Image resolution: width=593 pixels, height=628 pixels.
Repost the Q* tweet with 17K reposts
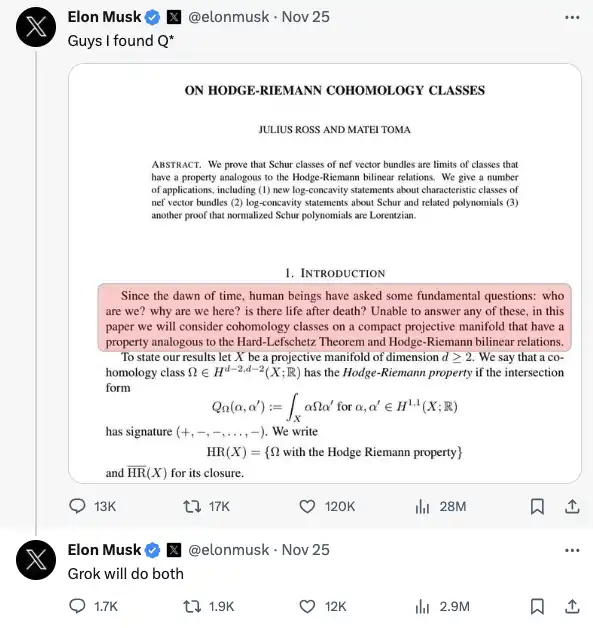192,506
